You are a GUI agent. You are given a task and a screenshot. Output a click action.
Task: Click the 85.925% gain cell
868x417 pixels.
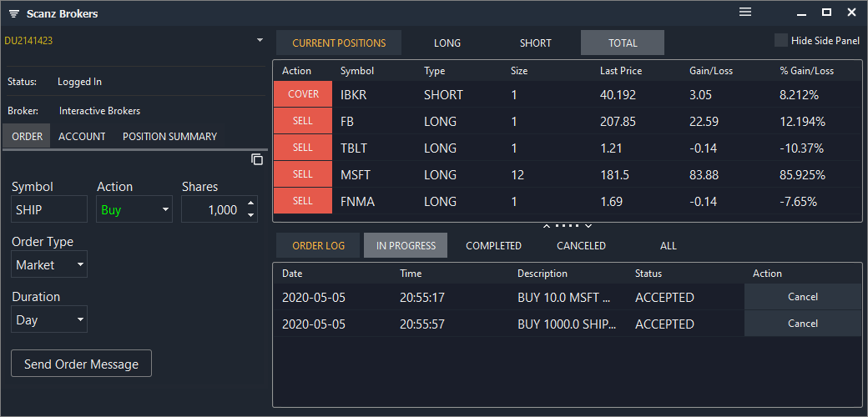tap(802, 175)
